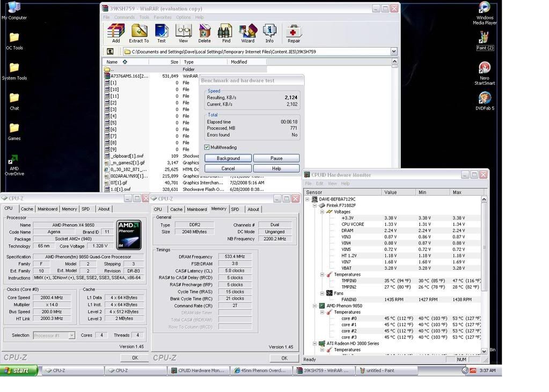The height and width of the screenshot is (392, 549).
Task: Select the 1.0[1].swf file row
Action: (186, 189)
